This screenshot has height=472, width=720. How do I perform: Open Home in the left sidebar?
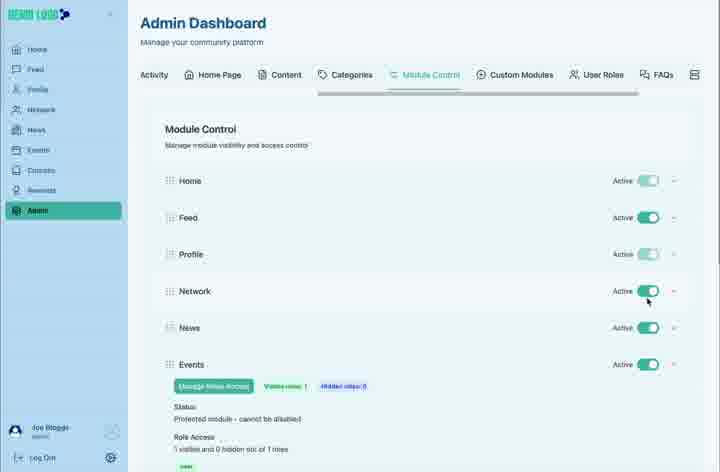click(x=63, y=50)
